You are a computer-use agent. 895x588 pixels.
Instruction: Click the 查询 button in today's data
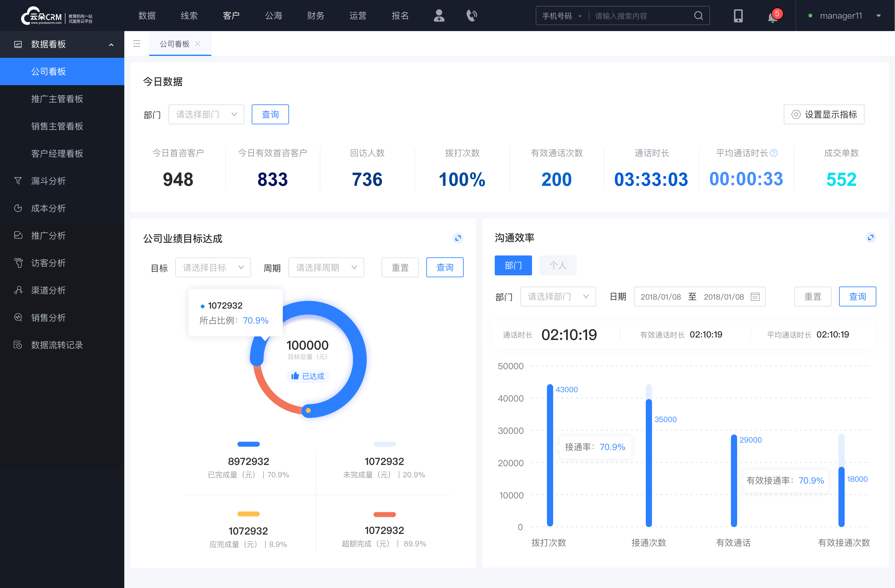(x=270, y=113)
